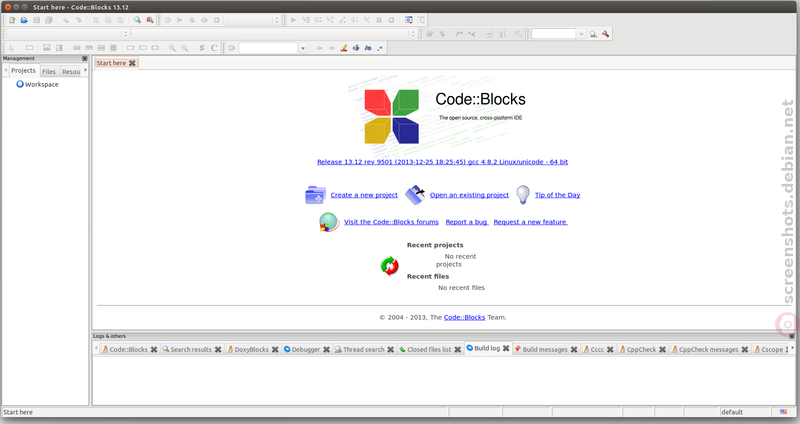Click the zoom in magnifier icon
This screenshot has width=800, height=424.
[172, 48]
